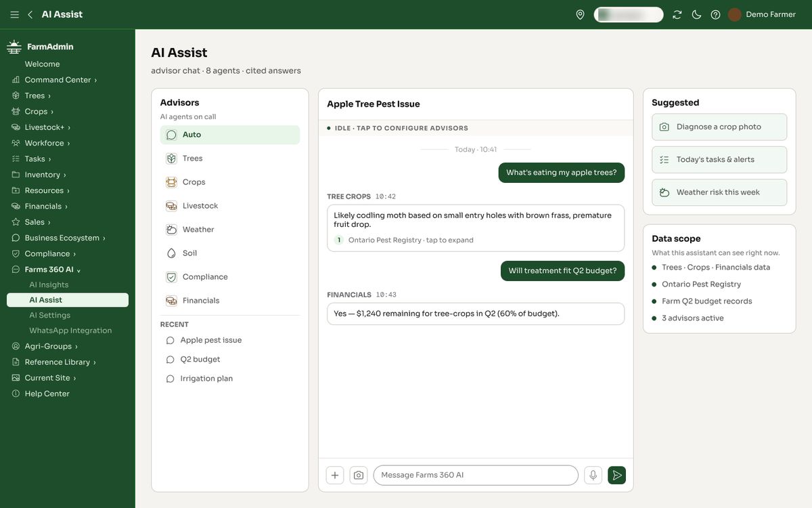Click "Farm Q2 budget records" scope entry
Screen dimensions: 812x508
coord(706,301)
